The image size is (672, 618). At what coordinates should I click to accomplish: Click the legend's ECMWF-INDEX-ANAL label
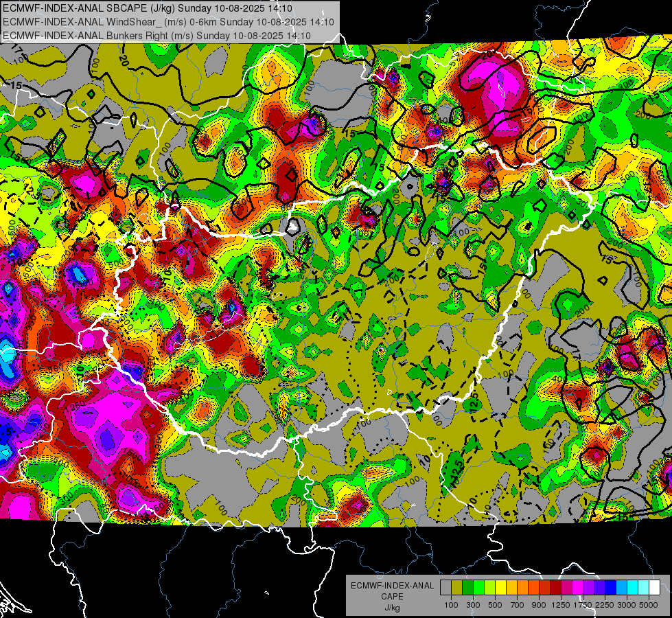(x=393, y=586)
